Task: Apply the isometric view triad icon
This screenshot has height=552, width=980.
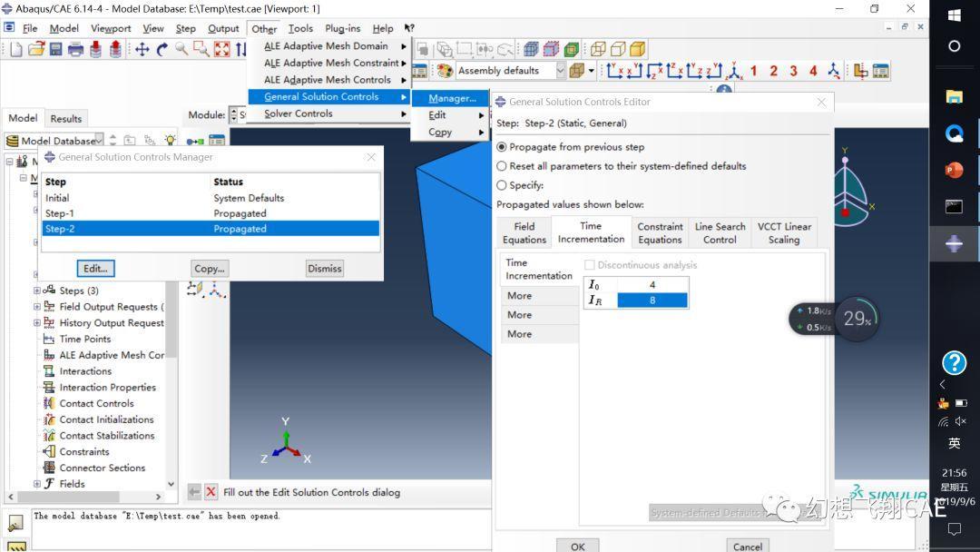Action: click(x=735, y=71)
